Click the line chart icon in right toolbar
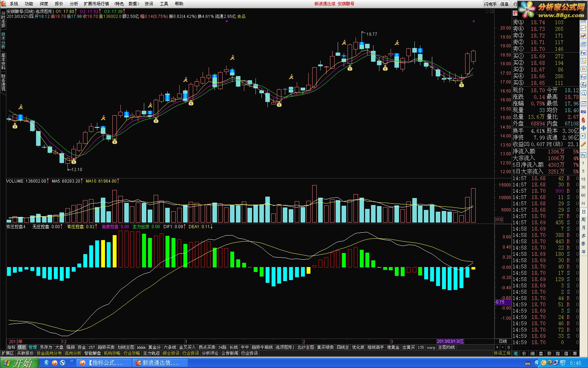 point(583,28)
